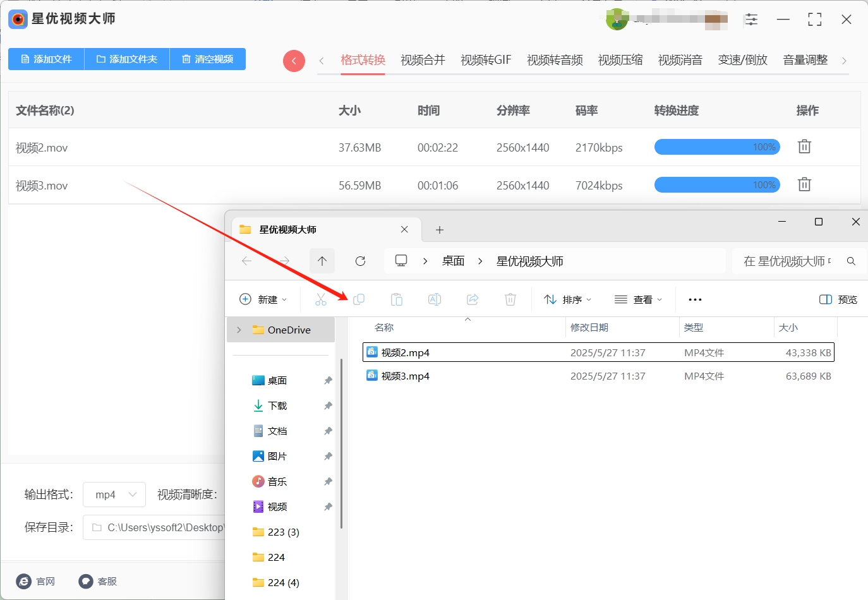Switch to 格式转换 tab
This screenshot has width=868, height=600.
363,60
